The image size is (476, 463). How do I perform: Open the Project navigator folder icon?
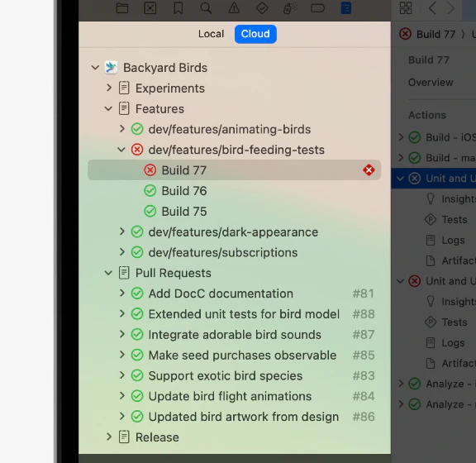point(122,8)
